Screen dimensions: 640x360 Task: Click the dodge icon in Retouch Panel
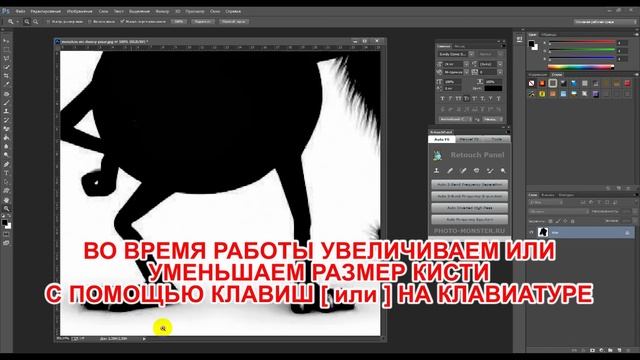503,171
